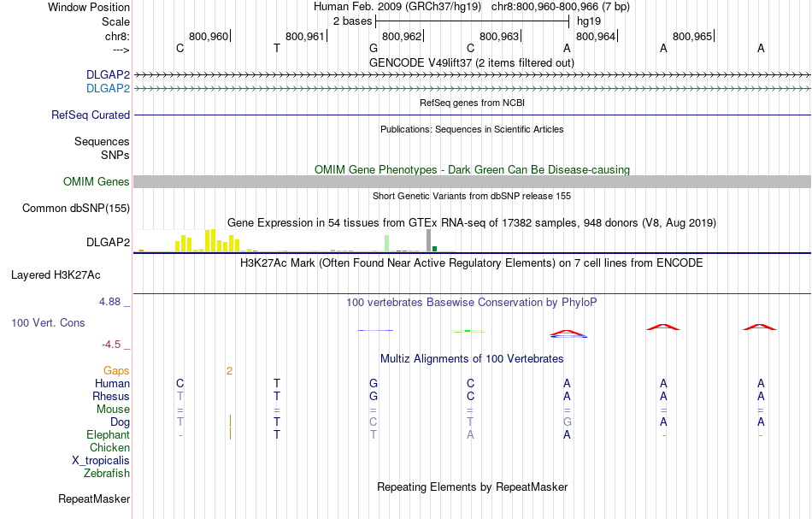Viewport: 812px width, 519px height.
Task: Click the 800,961 position on the ruler
Action: tap(304, 36)
